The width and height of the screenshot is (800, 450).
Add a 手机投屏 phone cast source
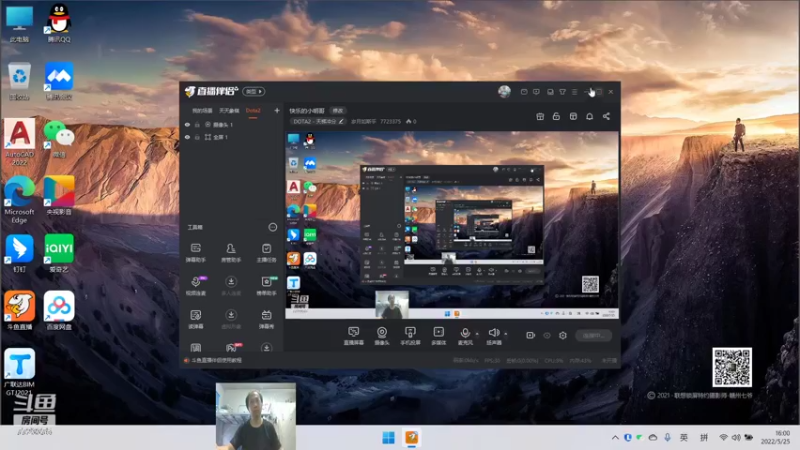pyautogui.click(x=410, y=336)
